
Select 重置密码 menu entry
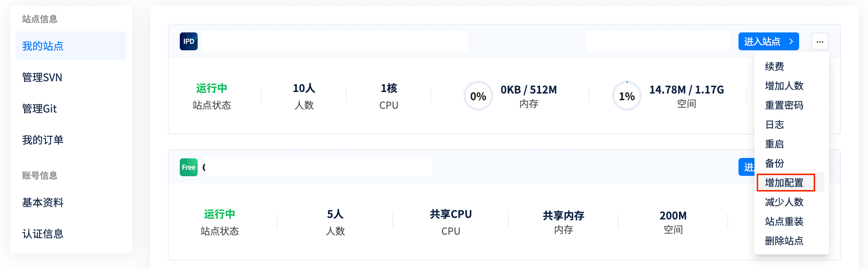click(x=784, y=105)
